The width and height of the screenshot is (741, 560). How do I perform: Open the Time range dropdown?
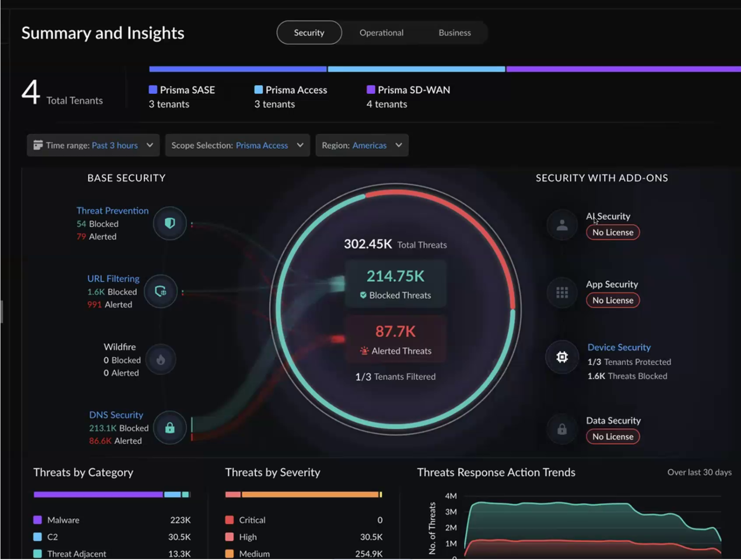[93, 145]
